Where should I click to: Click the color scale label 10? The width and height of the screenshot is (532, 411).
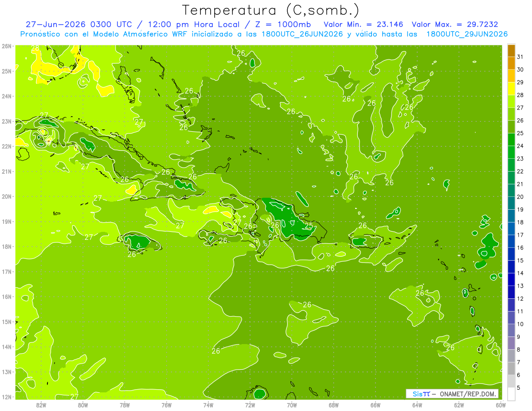point(520,324)
